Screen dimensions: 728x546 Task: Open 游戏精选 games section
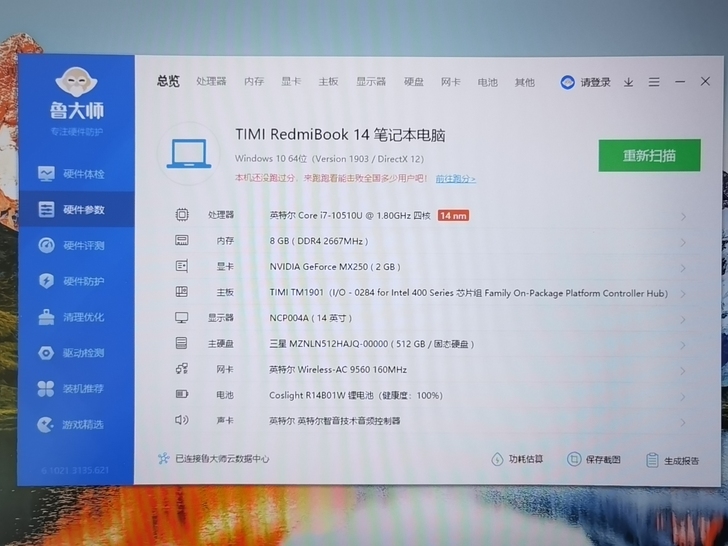[x=72, y=424]
